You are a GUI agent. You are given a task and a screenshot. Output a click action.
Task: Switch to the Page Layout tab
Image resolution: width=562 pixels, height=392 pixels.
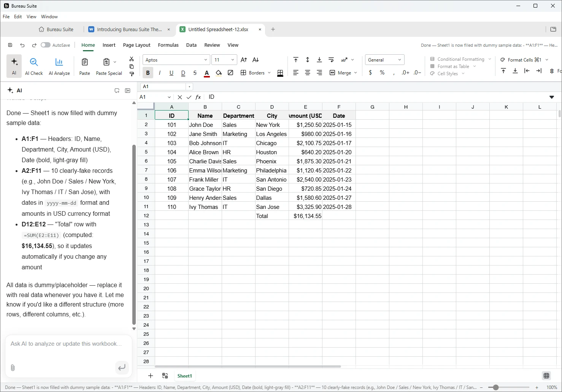137,45
